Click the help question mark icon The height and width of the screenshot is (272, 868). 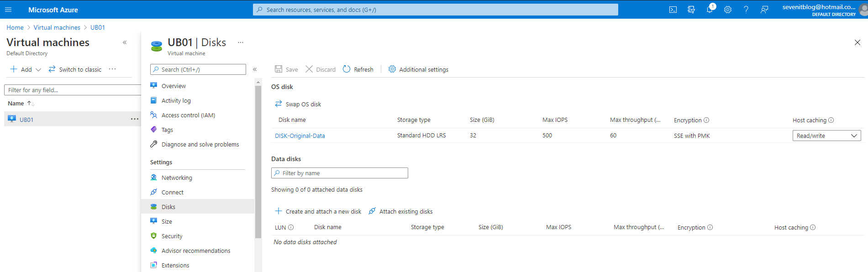click(x=746, y=10)
